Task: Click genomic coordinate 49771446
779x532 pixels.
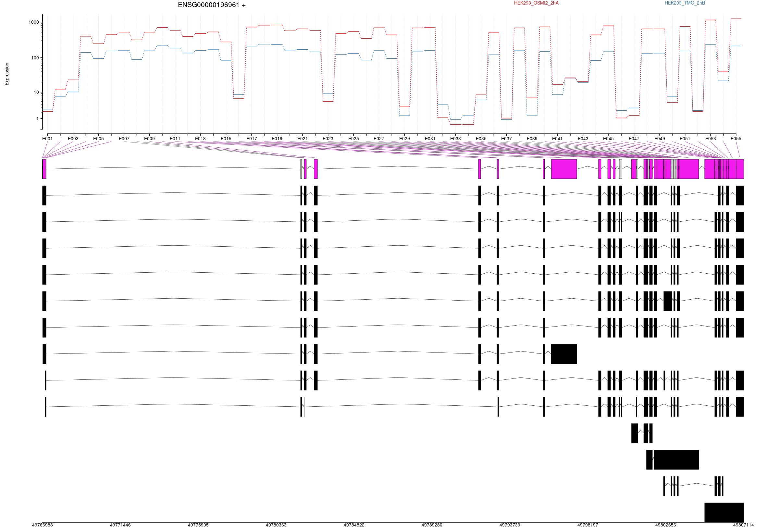Action: [120, 525]
